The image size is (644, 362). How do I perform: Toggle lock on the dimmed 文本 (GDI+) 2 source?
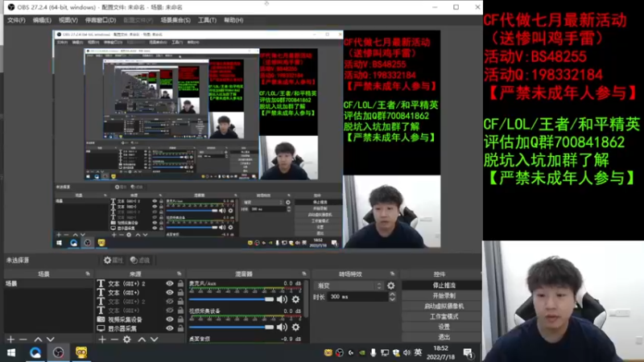pyautogui.click(x=180, y=302)
